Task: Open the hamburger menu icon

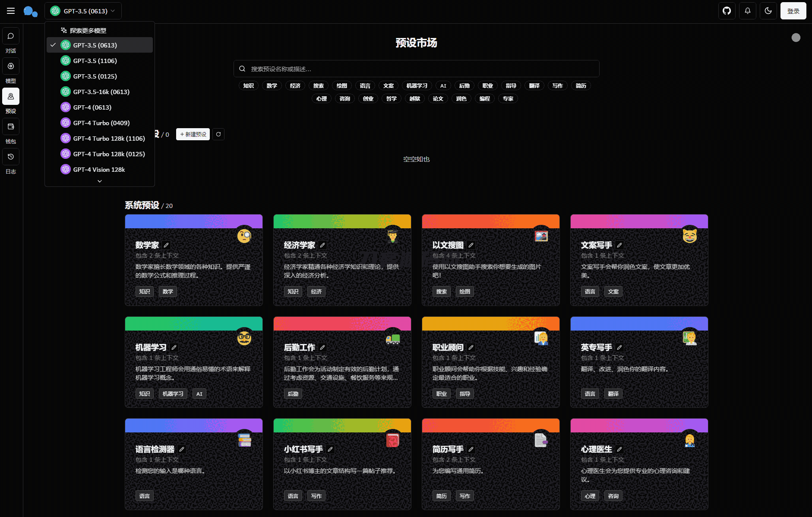Action: 11,11
